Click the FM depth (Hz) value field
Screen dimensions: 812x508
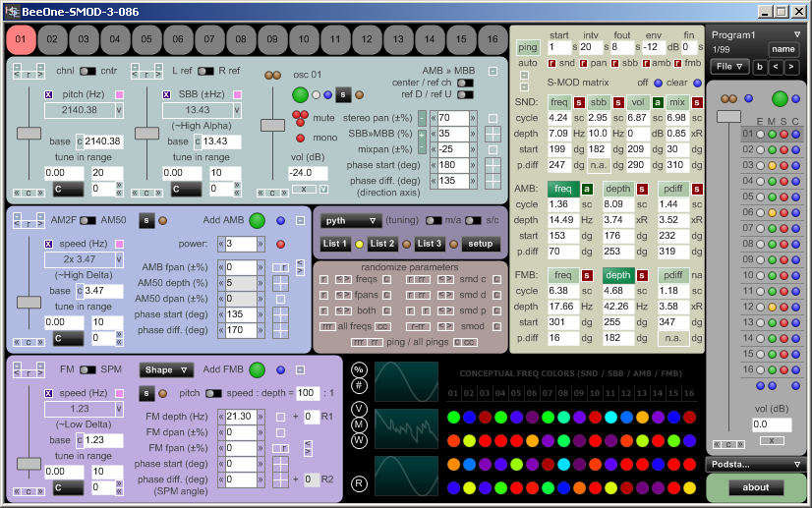(240, 417)
